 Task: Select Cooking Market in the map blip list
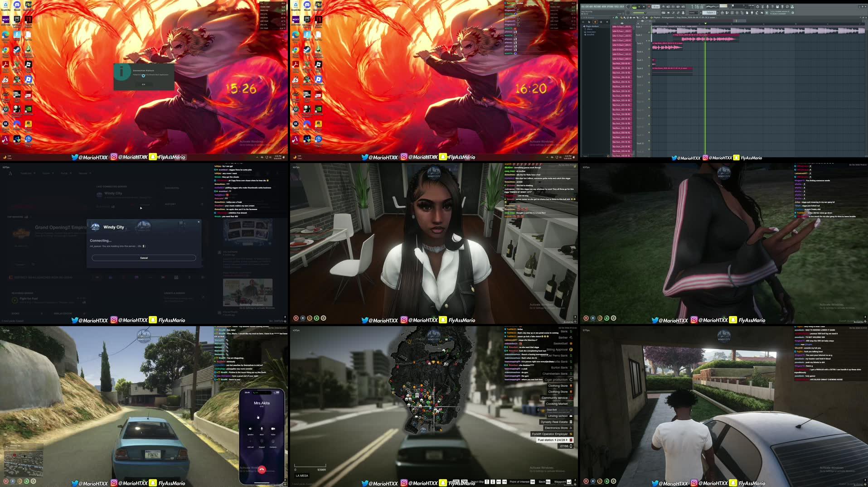click(x=559, y=404)
